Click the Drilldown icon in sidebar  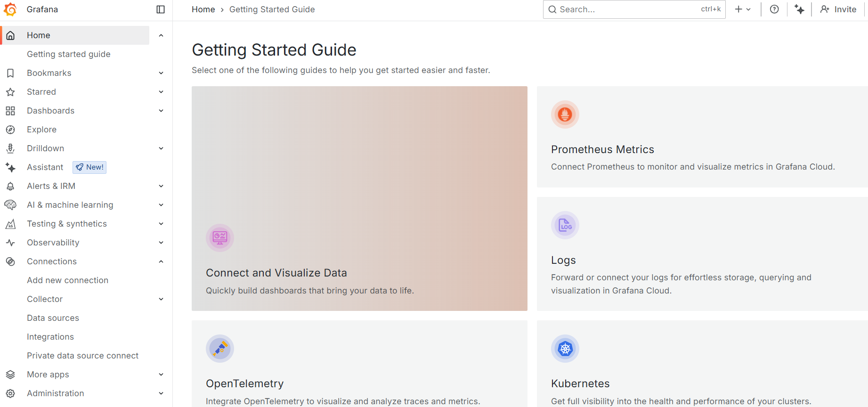coord(10,148)
